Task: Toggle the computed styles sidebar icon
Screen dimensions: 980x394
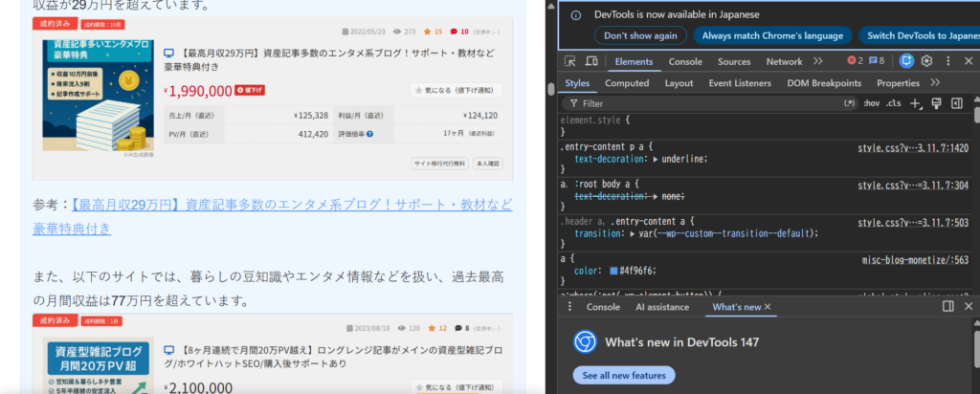Action: coord(956,103)
